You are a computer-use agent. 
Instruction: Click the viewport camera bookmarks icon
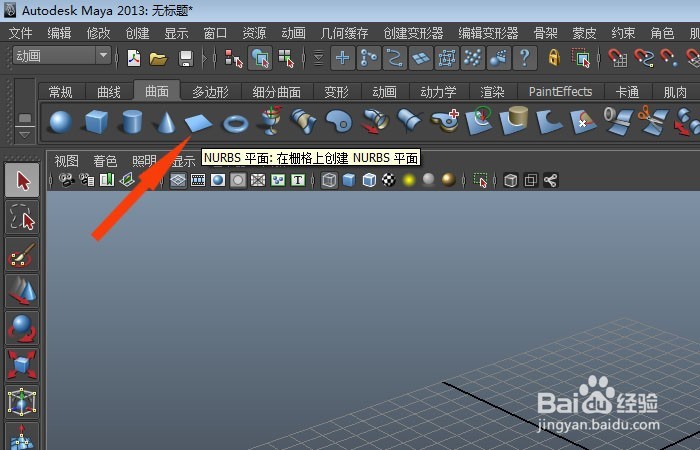pos(107,180)
